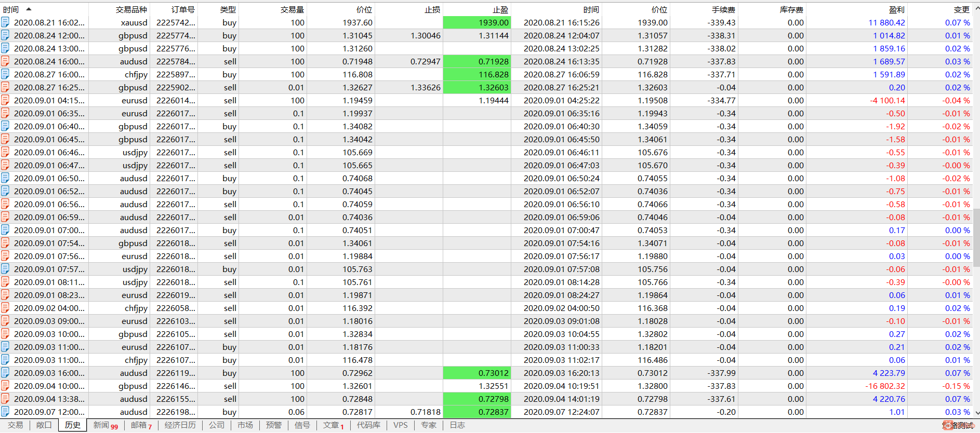Select the loss value -4 100.14
The image size is (980, 433).
tap(888, 100)
